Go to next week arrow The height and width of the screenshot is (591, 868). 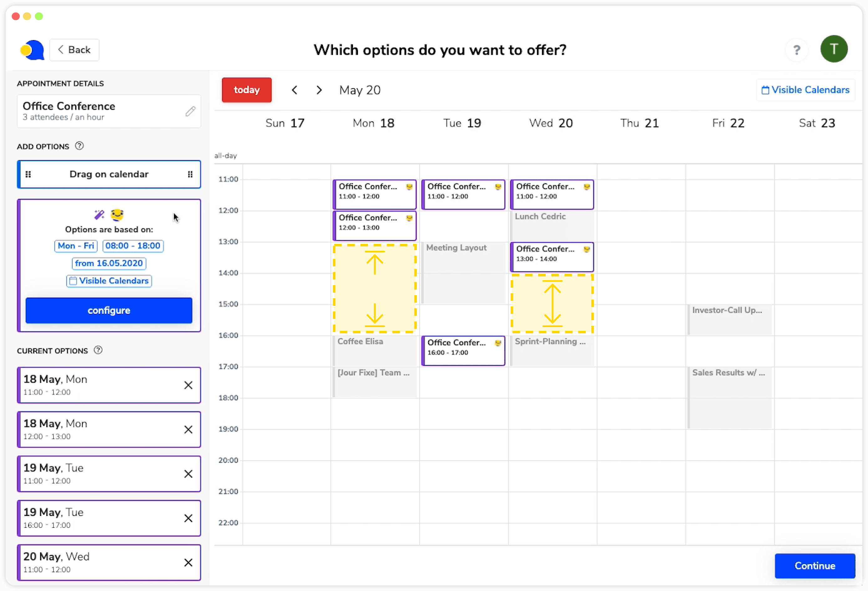319,90
